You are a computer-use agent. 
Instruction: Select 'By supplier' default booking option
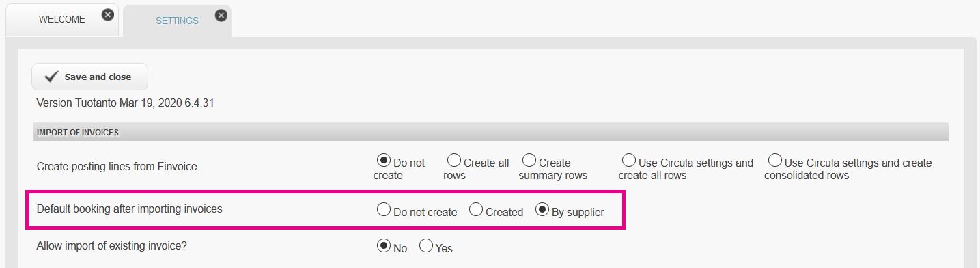pos(542,210)
